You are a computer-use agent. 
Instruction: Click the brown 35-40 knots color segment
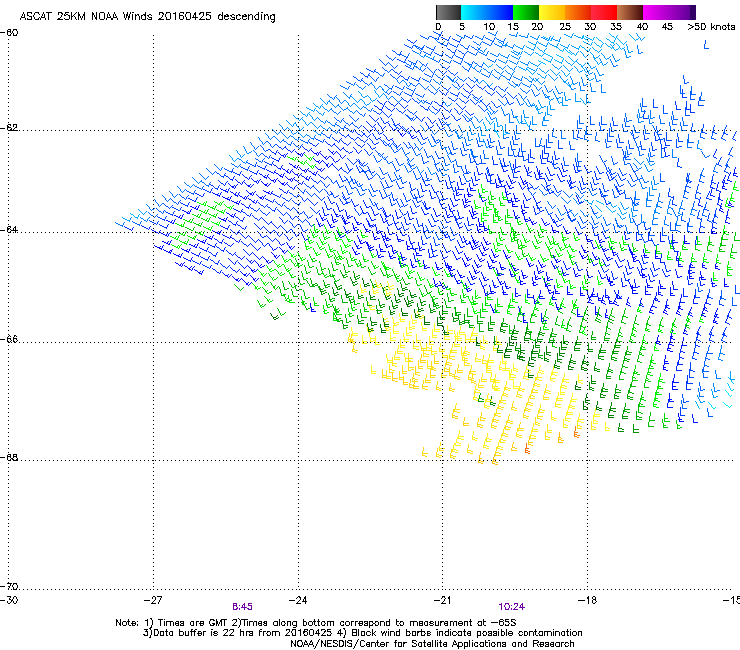[x=630, y=12]
